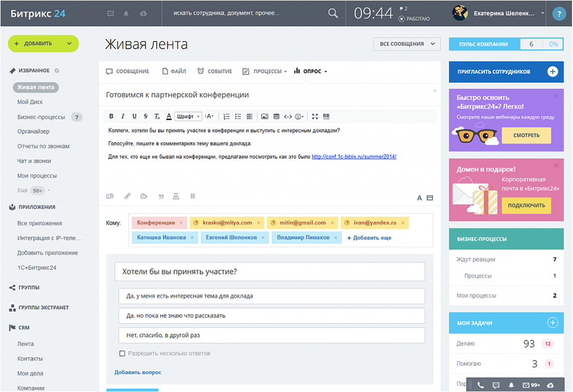
Task: Click the 'Добавить вопрос' link
Action: 138,372
